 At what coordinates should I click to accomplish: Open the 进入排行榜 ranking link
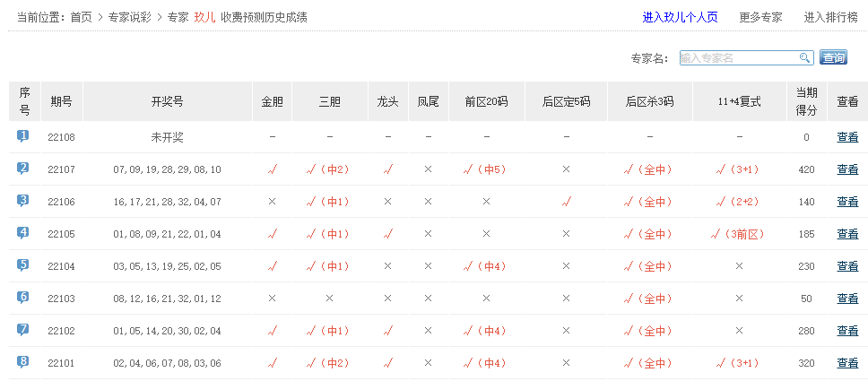coord(830,17)
